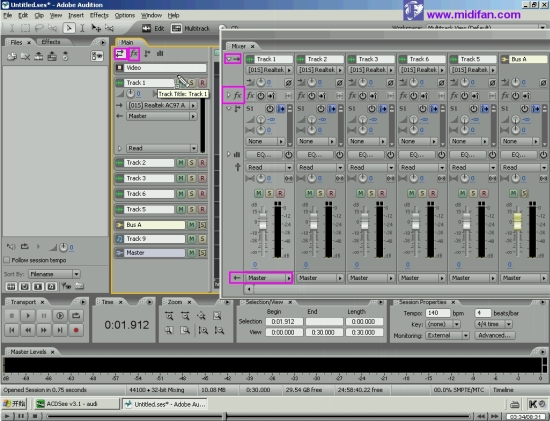This screenshot has width=550, height=421.
Task: Mute the Master track in Main panel
Action: click(x=192, y=253)
